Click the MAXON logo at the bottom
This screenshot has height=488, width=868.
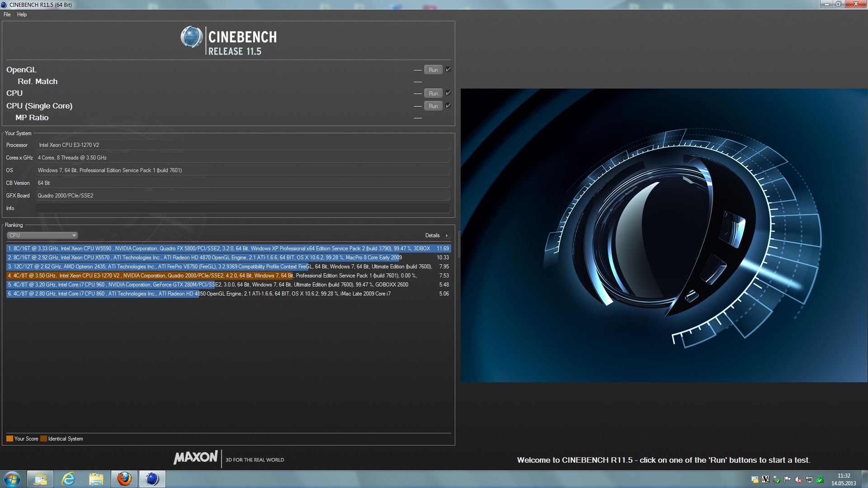tap(196, 457)
